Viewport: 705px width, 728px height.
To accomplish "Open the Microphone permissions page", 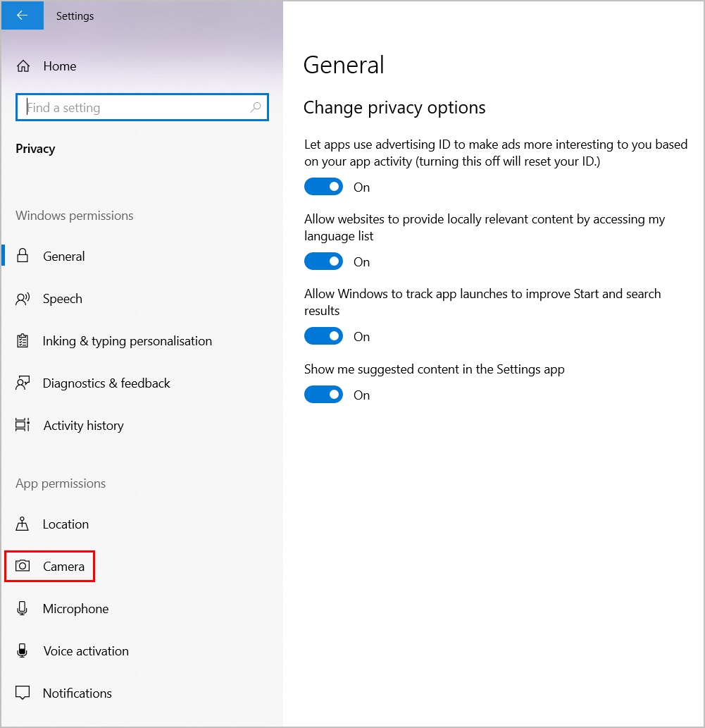I will click(76, 609).
